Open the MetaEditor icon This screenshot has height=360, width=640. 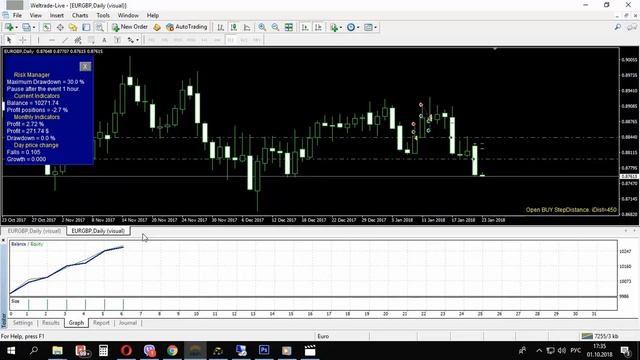tap(157, 27)
